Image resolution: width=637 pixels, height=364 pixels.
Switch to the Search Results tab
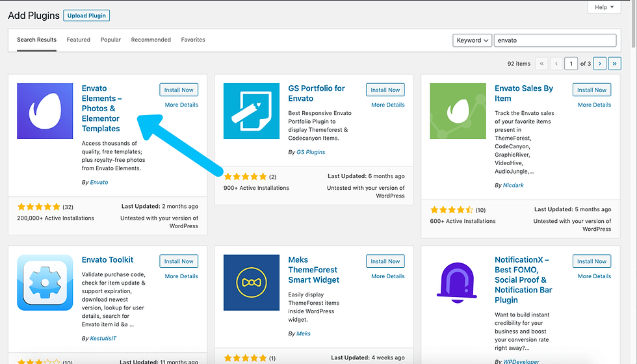click(x=36, y=40)
